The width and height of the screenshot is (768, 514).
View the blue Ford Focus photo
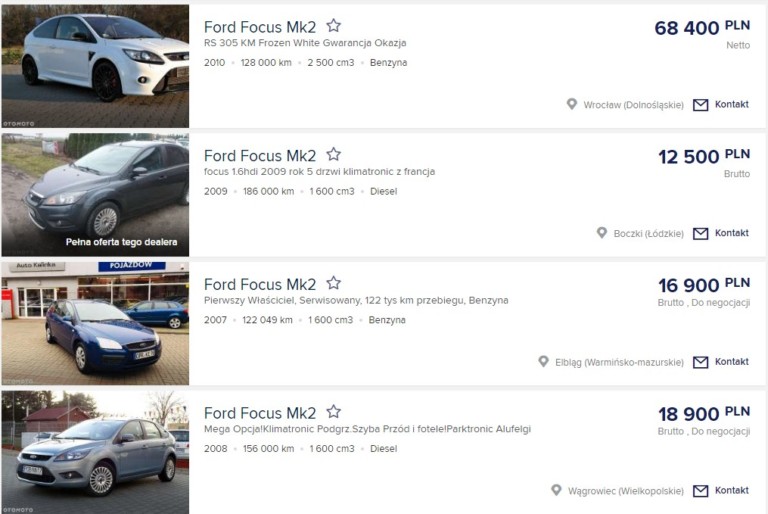tap(95, 323)
